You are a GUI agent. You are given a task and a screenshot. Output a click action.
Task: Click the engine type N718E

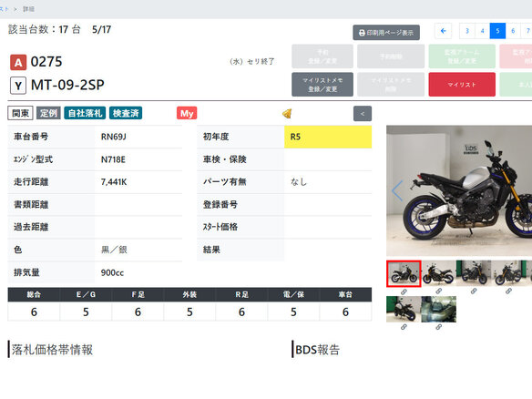pyautogui.click(x=113, y=159)
